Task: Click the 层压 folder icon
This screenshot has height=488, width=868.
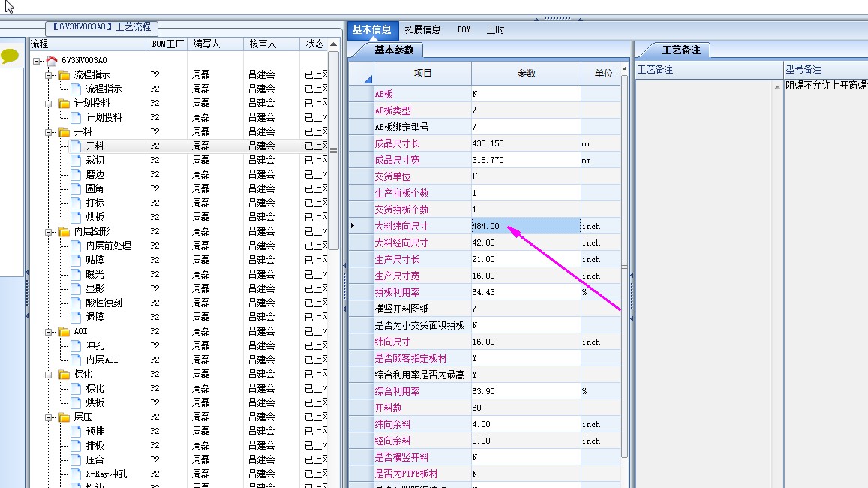Action: [x=65, y=417]
